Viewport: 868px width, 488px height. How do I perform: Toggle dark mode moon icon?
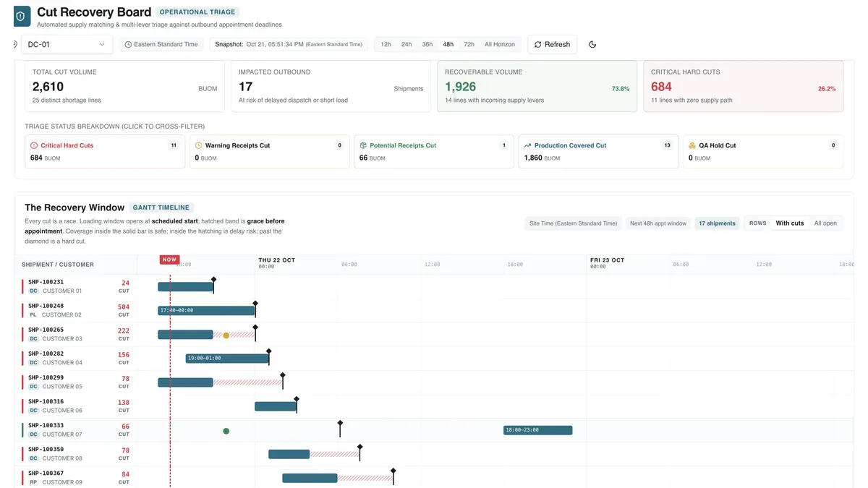592,44
